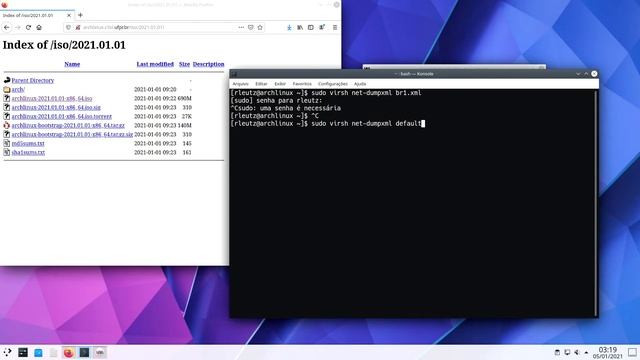Screen dimensions: 640x360
Task: Switch to Konsole in taskbar
Action: [x=84, y=352]
